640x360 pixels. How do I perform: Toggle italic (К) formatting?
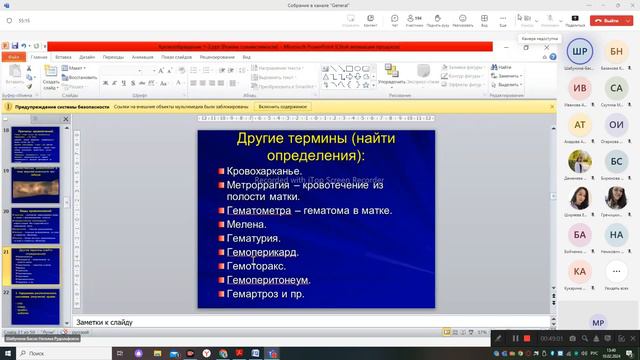pos(114,83)
